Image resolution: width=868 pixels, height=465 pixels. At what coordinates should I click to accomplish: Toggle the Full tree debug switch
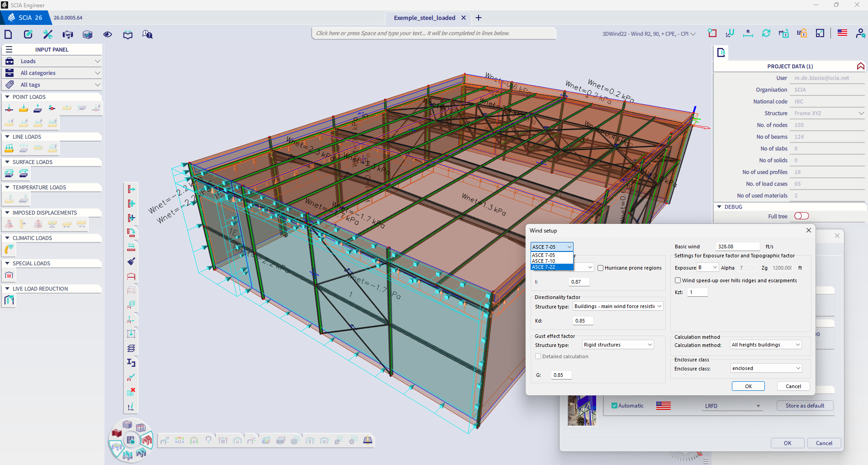click(801, 216)
